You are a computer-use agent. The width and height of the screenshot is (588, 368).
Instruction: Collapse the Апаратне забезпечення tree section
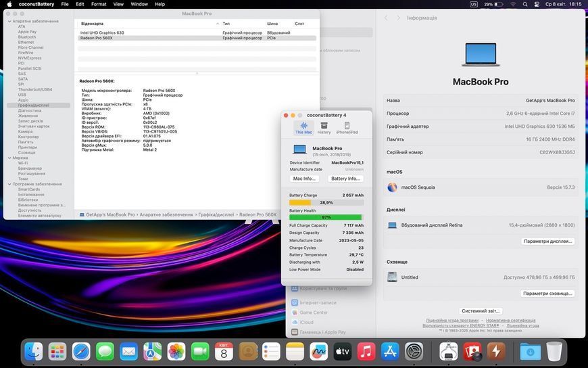(9, 22)
